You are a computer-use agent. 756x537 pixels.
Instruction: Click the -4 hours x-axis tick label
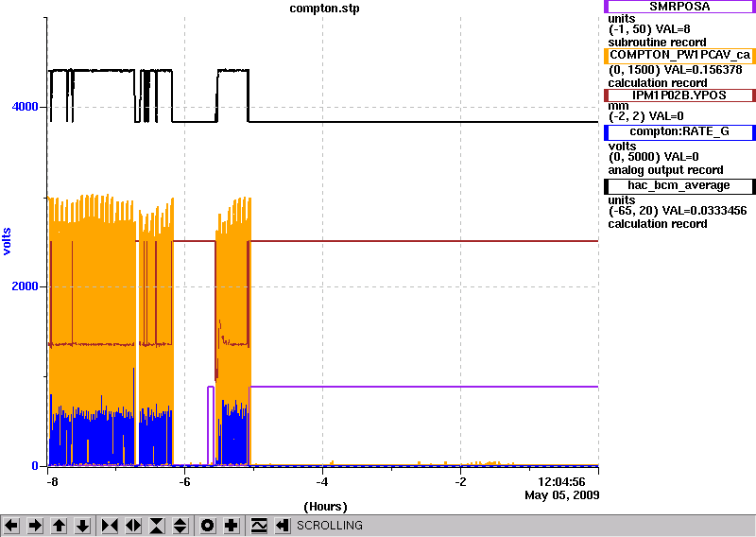click(322, 482)
